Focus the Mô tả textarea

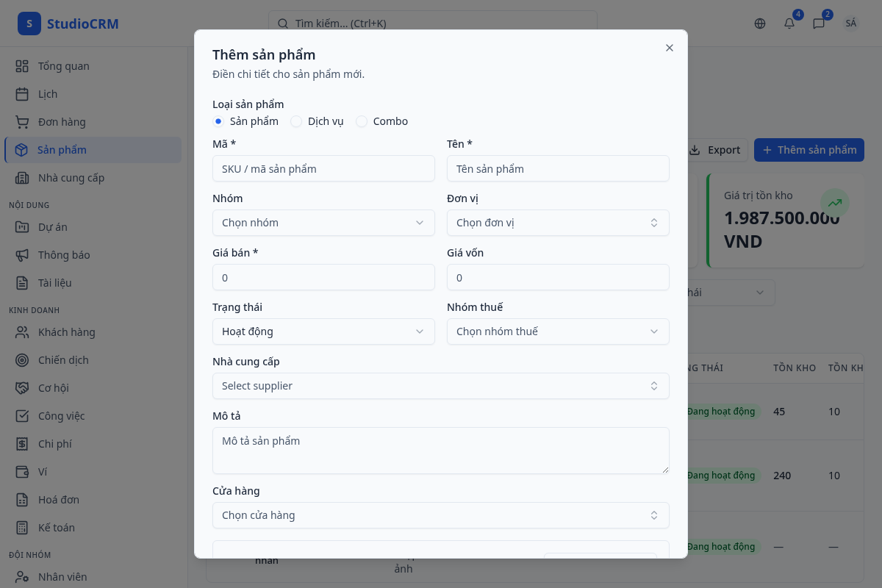tap(440, 450)
